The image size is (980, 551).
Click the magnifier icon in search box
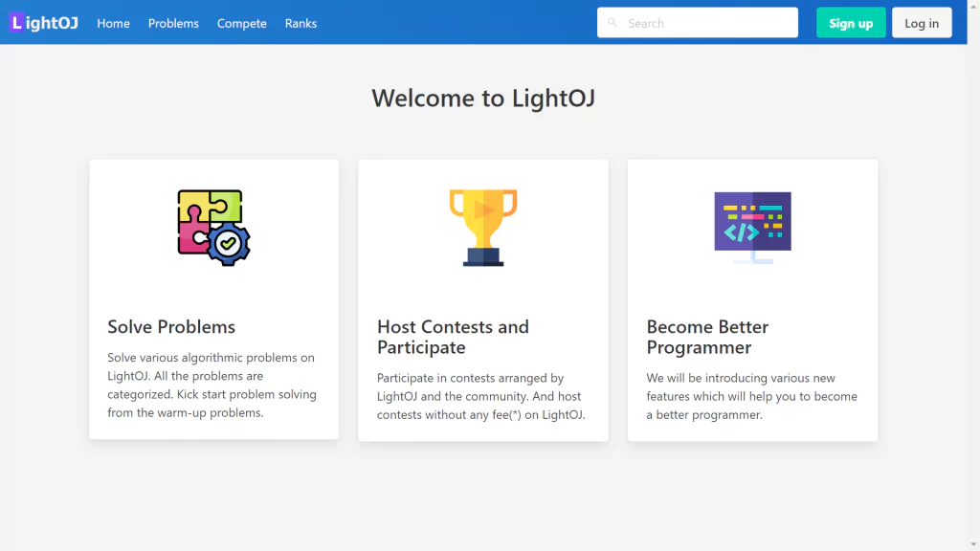[x=612, y=23]
